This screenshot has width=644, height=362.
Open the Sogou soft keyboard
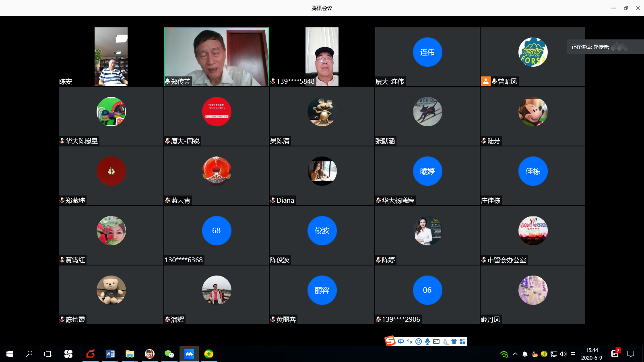pyautogui.click(x=436, y=341)
